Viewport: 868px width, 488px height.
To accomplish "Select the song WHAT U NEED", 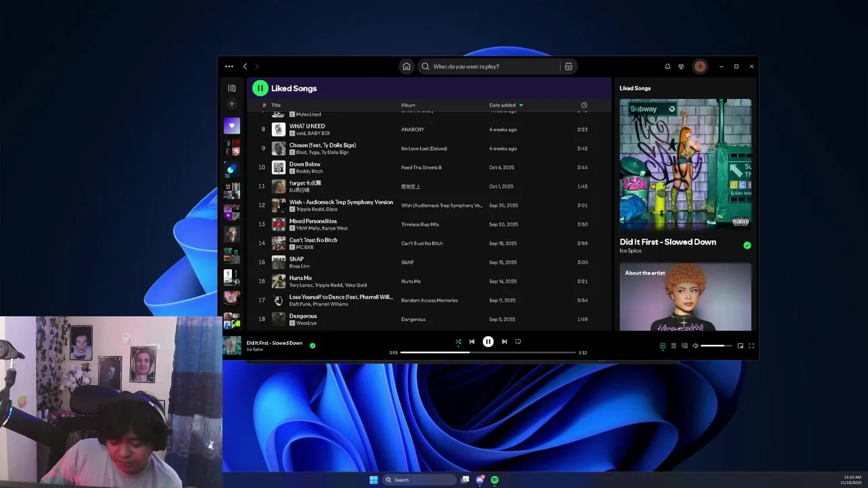I will (307, 126).
